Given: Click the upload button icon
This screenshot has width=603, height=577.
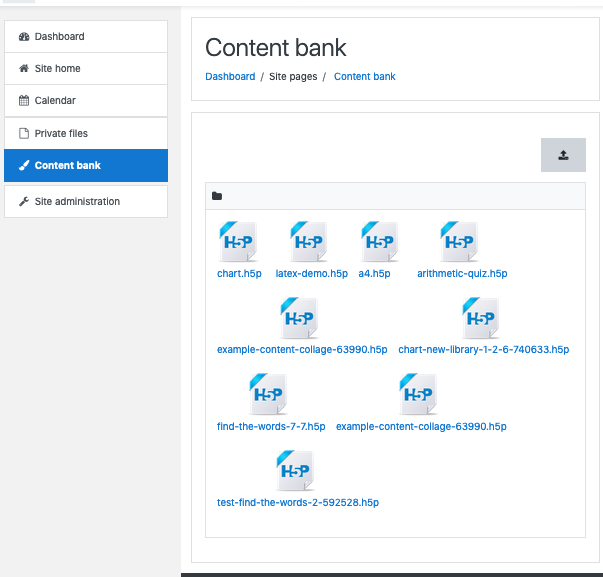Looking at the screenshot, I should (x=563, y=155).
